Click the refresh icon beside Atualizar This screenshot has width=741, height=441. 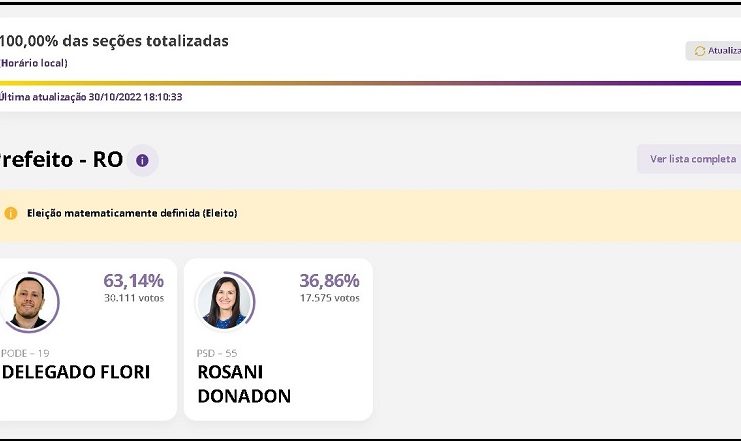click(699, 51)
